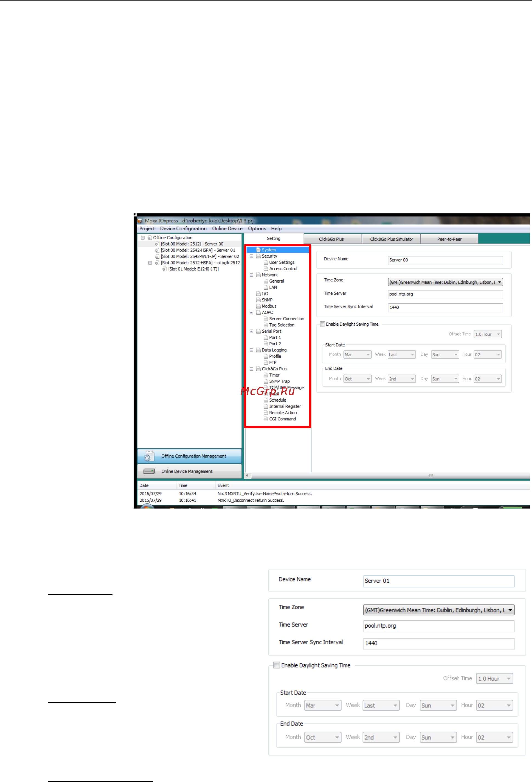Open the Tag Selection page
Viewport: 532px width, 782px height.
tap(282, 325)
